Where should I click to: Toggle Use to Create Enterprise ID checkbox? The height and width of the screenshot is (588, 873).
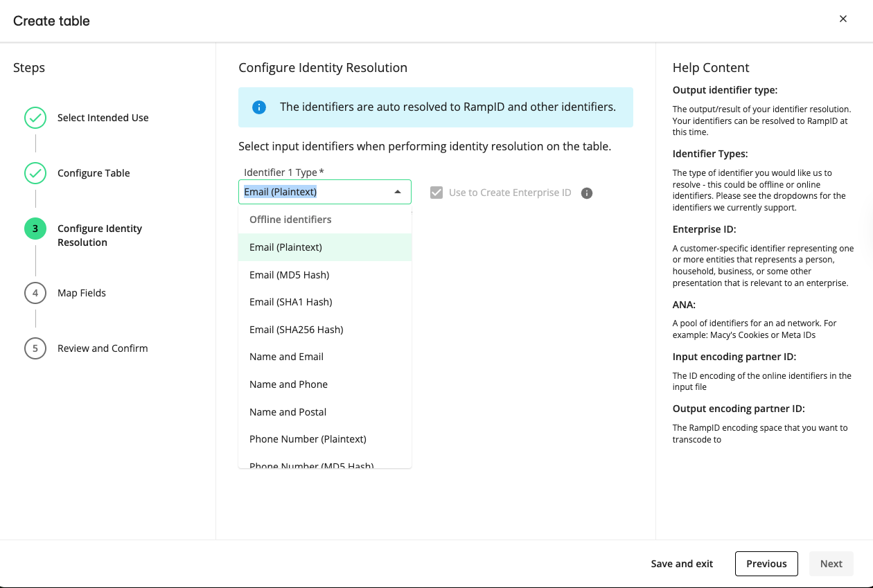point(436,193)
